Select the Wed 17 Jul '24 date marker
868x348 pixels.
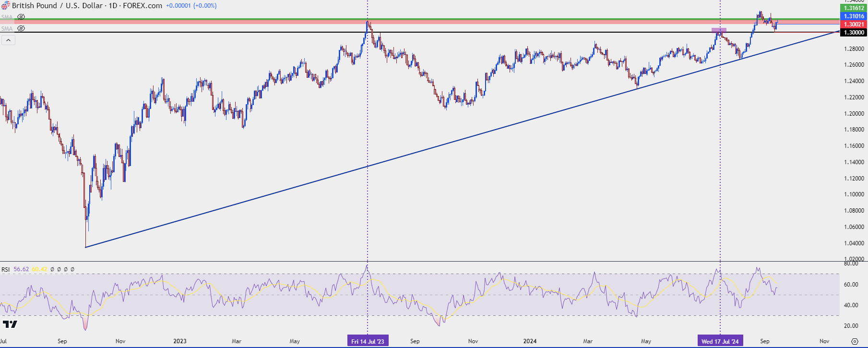point(720,341)
